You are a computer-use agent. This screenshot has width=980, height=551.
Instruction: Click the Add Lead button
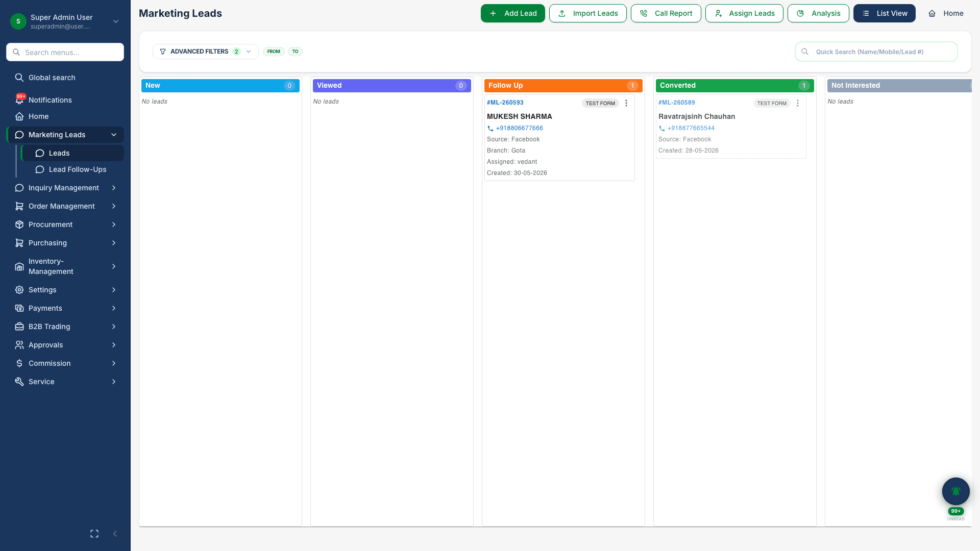point(513,13)
